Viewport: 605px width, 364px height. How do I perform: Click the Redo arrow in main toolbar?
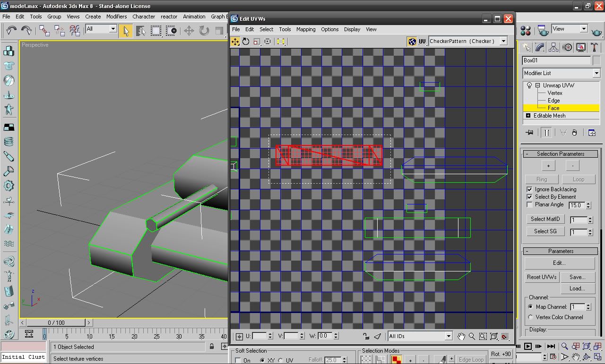point(26,31)
